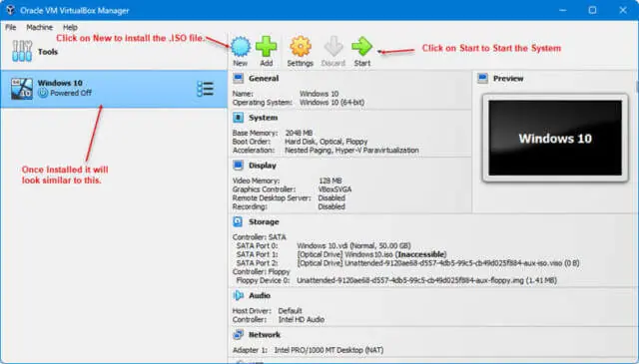Click the Display section monitor icon
Viewport: 639px width, 364px height.
238,166
